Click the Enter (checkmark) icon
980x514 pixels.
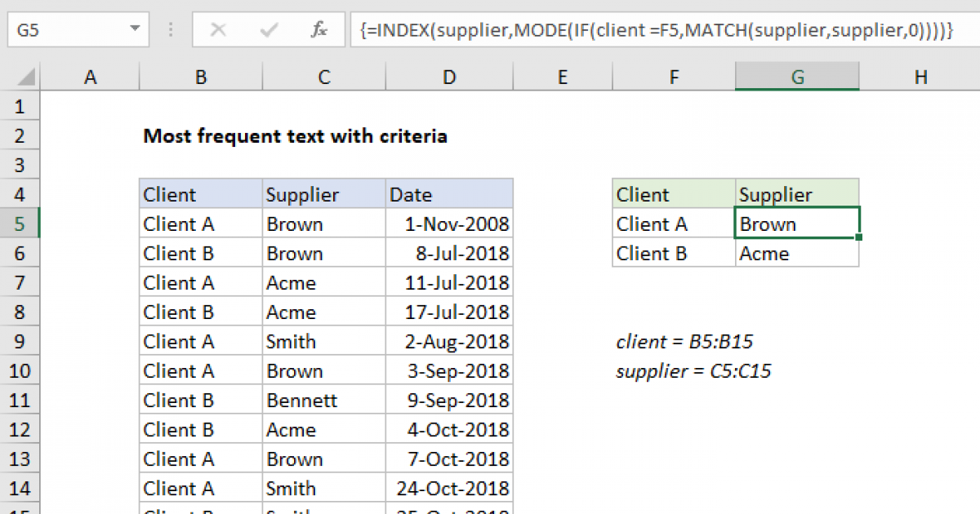pyautogui.click(x=267, y=29)
